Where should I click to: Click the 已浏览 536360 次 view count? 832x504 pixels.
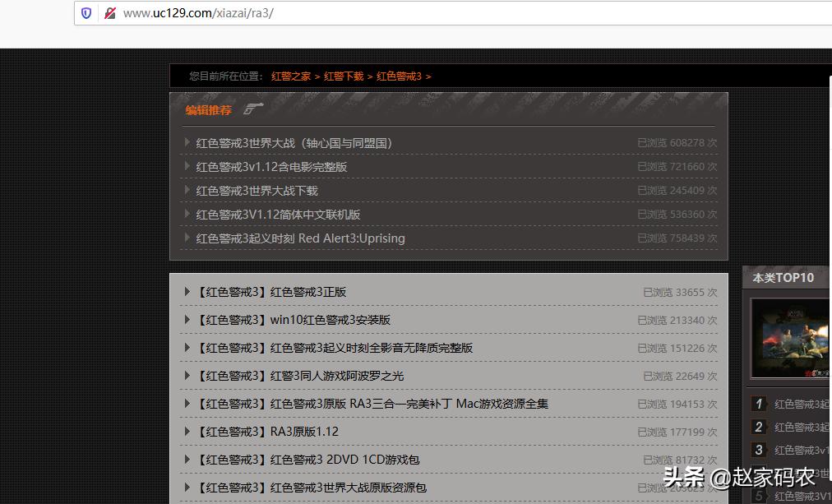(x=677, y=215)
